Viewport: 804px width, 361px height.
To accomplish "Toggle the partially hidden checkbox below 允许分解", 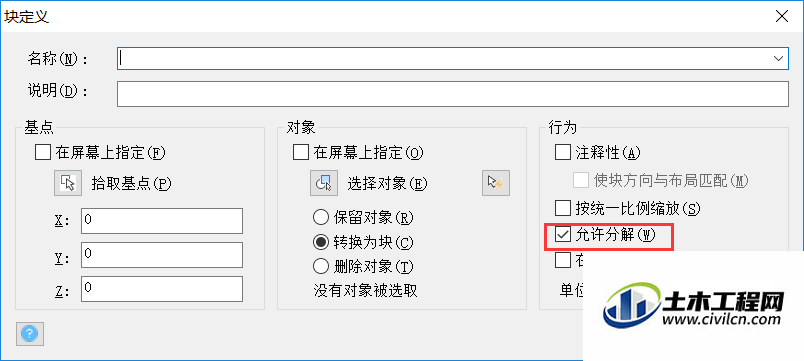I will coord(563,260).
